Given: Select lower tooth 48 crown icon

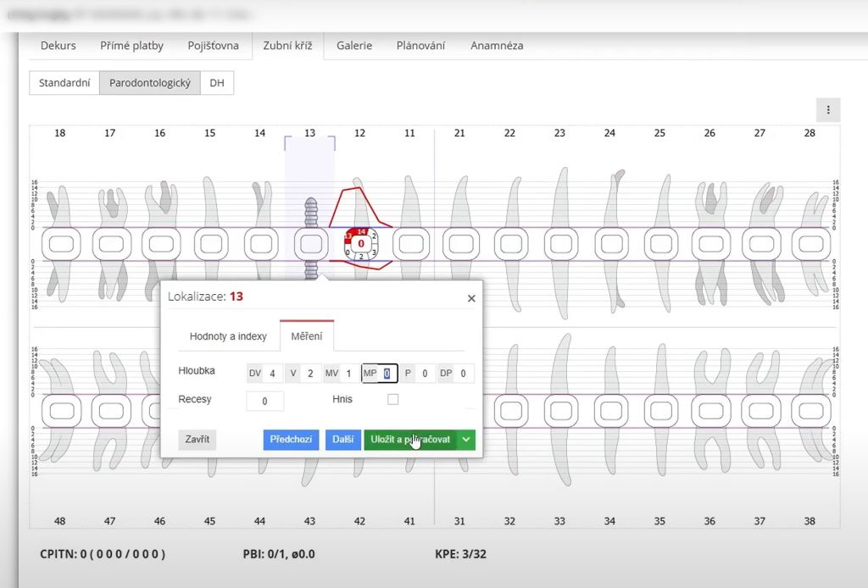Looking at the screenshot, I should click(x=60, y=411).
